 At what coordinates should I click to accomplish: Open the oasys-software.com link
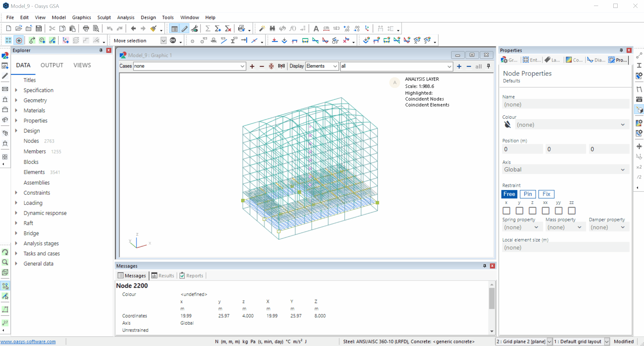(28, 341)
